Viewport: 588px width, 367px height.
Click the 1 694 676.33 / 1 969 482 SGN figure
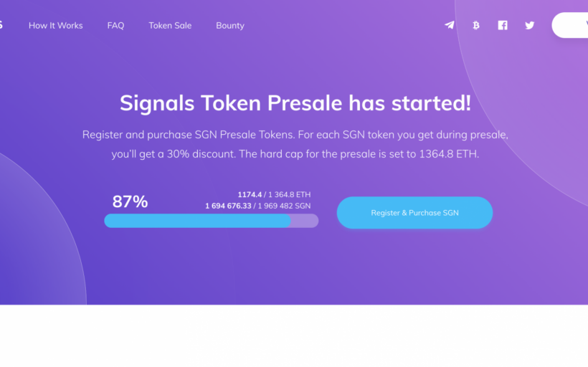257,206
